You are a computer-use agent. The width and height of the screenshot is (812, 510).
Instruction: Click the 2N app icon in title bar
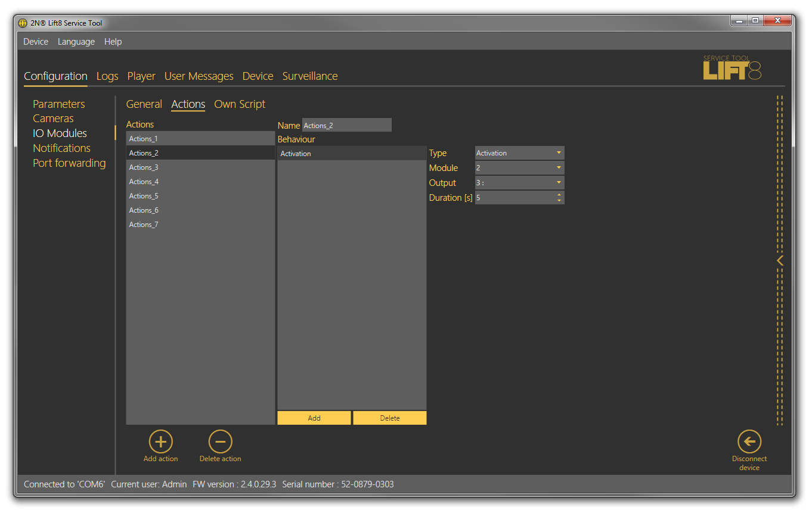coord(23,23)
